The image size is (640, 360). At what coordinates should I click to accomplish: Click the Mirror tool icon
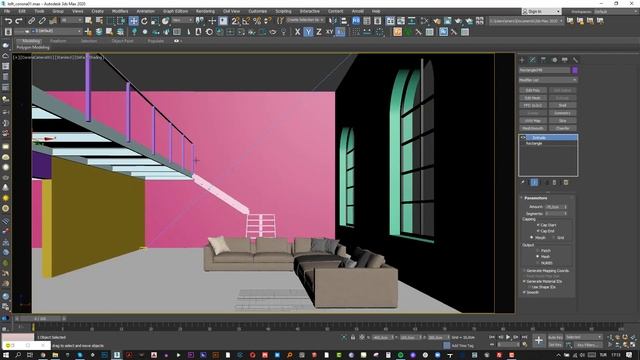[333, 21]
